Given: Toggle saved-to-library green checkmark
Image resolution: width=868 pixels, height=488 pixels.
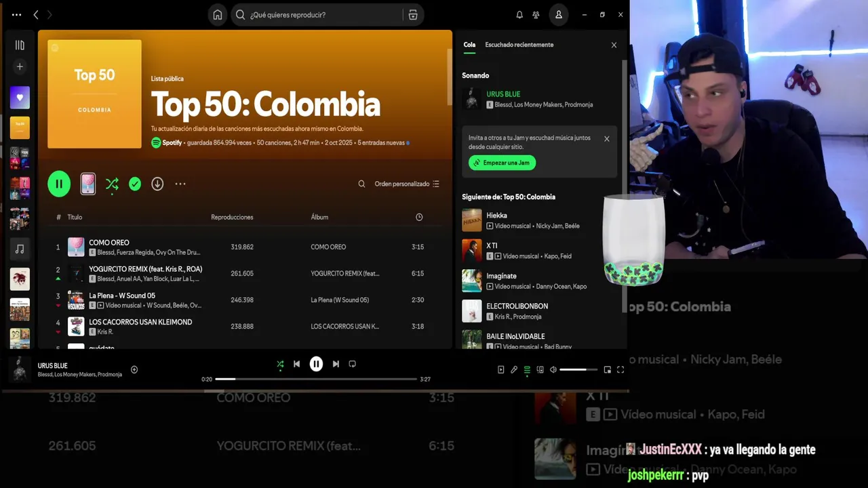Looking at the screenshot, I should pyautogui.click(x=135, y=184).
